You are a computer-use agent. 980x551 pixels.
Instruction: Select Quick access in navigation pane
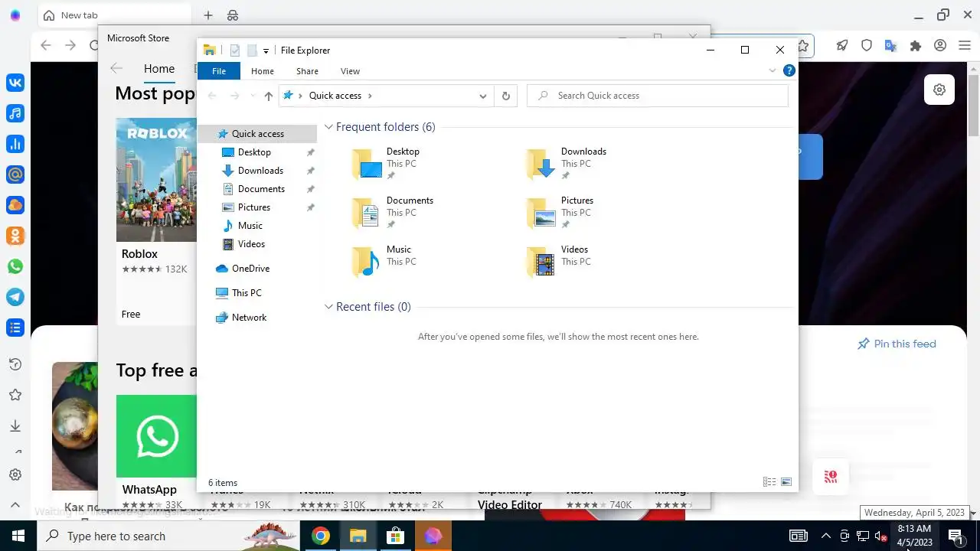pos(257,133)
